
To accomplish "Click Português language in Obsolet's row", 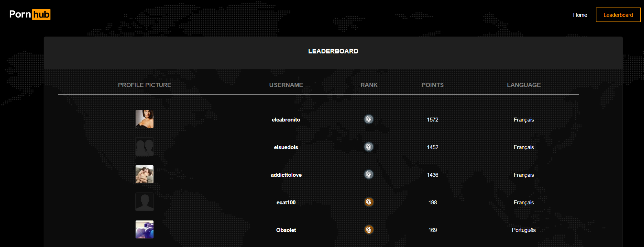I will coord(524,230).
